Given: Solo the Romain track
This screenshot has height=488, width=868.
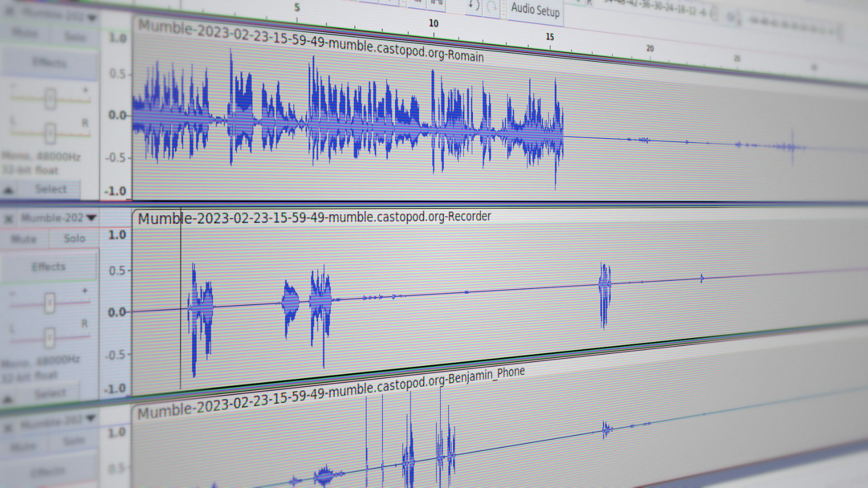Looking at the screenshot, I should pos(74,36).
